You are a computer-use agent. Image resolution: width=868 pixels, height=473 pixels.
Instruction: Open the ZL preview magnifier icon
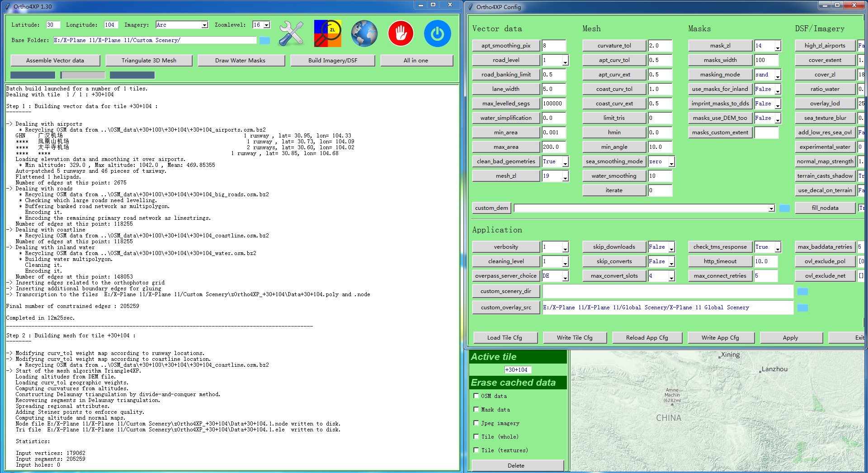pyautogui.click(x=328, y=33)
